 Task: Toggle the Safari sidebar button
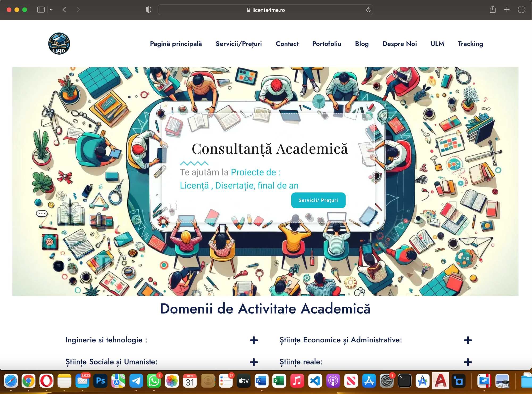41,10
